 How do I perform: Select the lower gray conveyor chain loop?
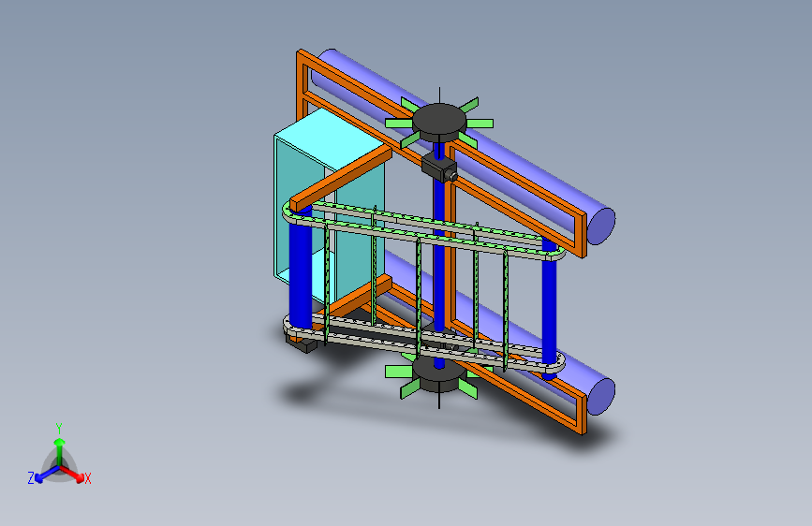click(x=423, y=343)
